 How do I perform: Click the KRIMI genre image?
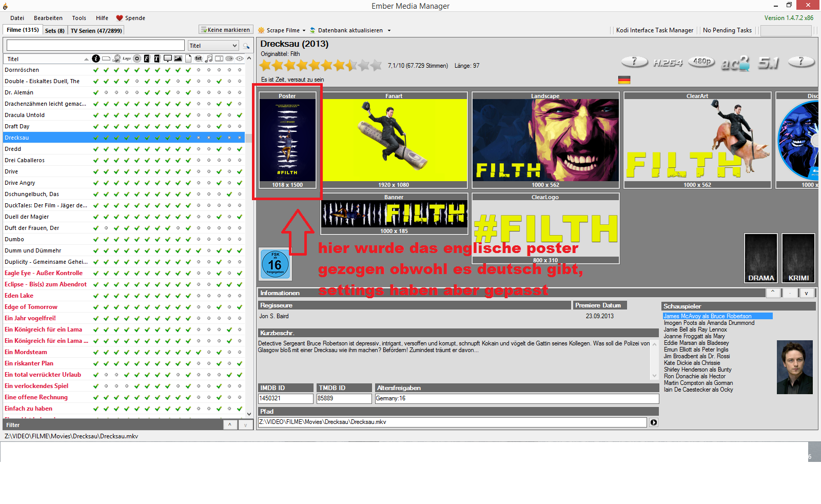[798, 258]
